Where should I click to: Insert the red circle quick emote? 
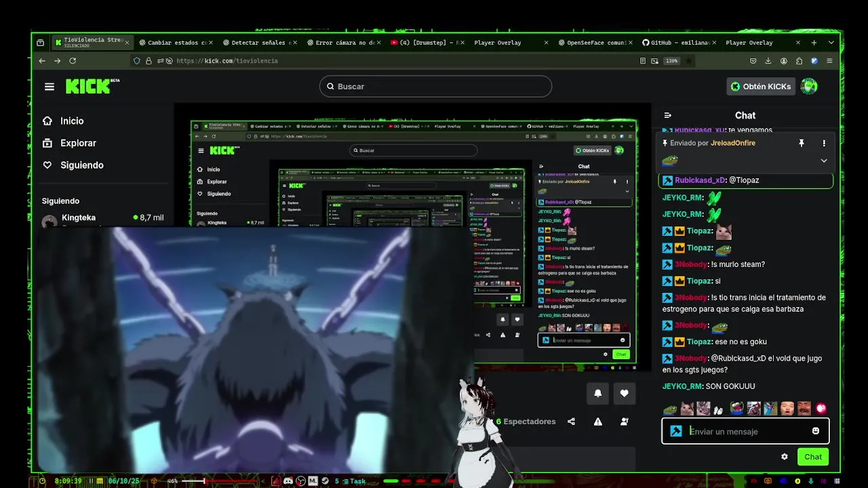click(x=821, y=409)
